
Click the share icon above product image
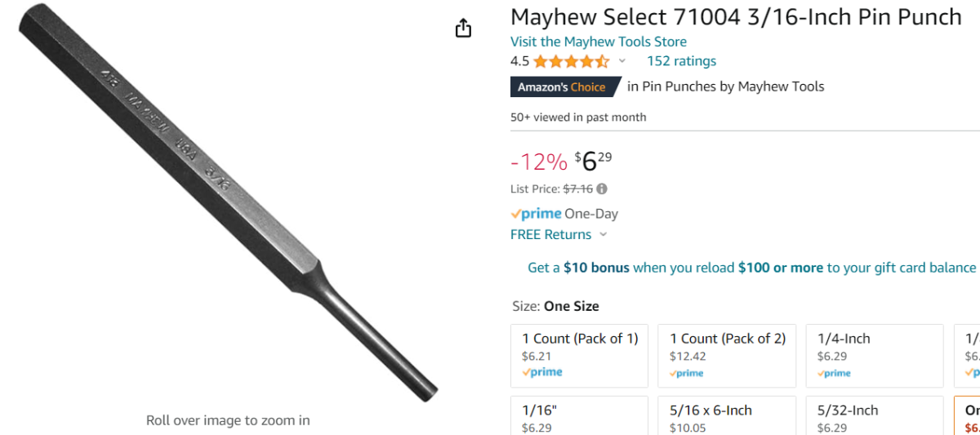pyautogui.click(x=463, y=29)
